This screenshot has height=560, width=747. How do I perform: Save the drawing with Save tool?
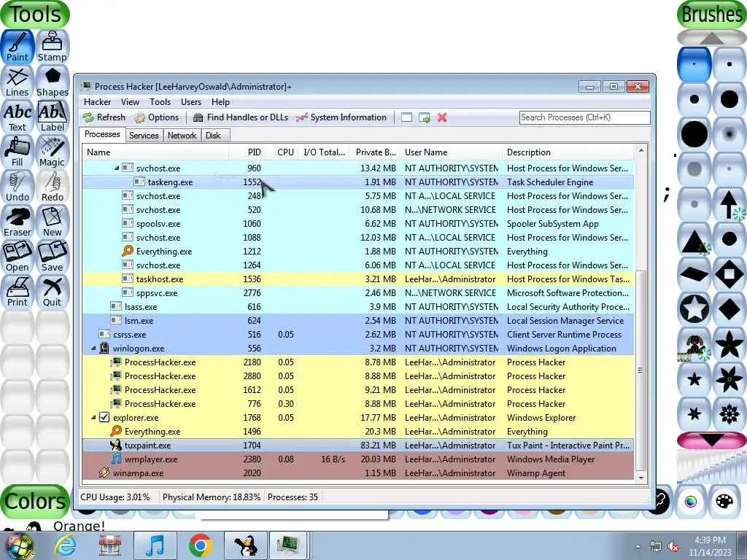pyautogui.click(x=53, y=257)
